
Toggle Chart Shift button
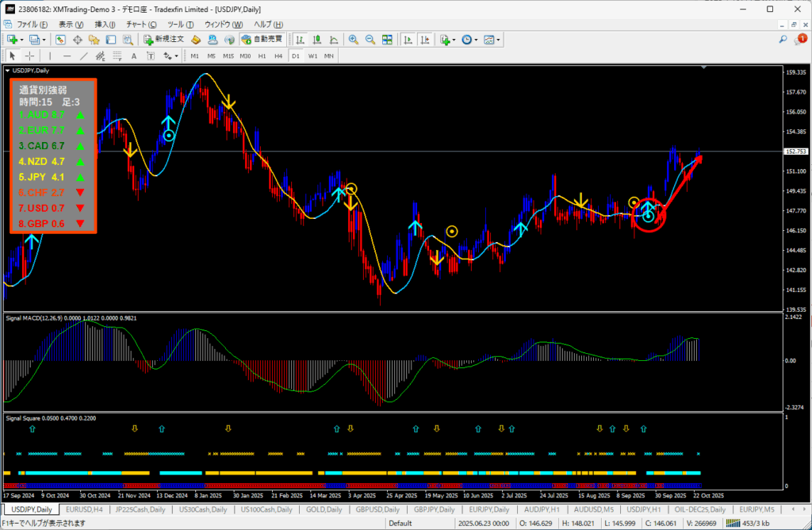click(423, 39)
